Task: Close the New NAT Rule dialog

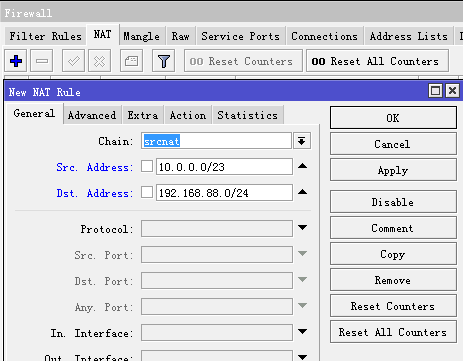Action: (x=452, y=91)
